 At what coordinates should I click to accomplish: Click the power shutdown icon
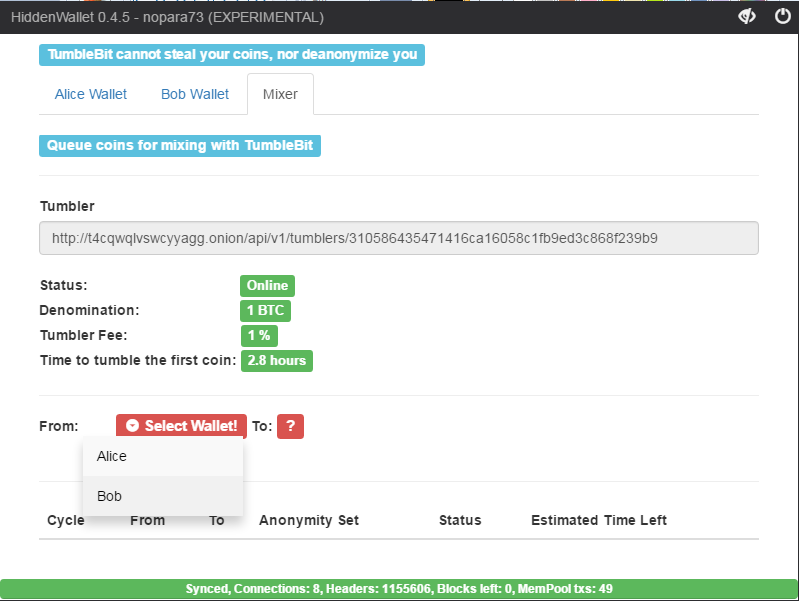point(783,16)
